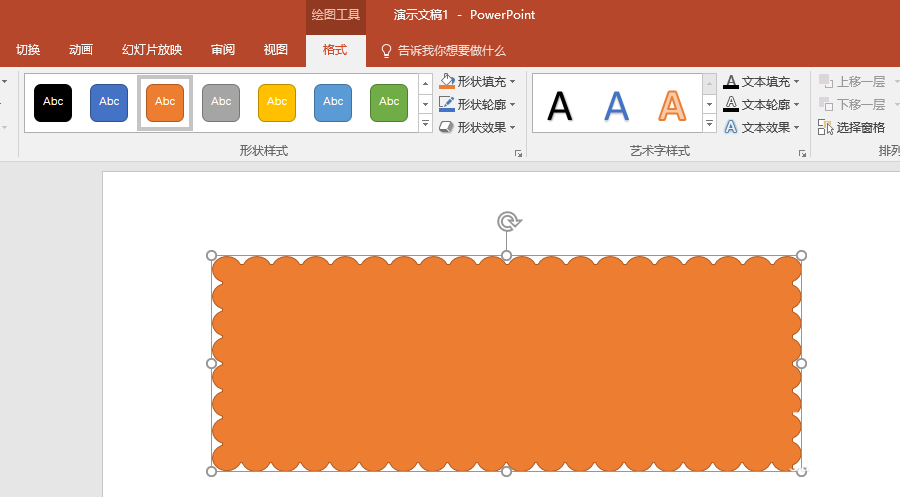Apply the light blue Abc shape style
The width and height of the screenshot is (900, 497).
[333, 103]
